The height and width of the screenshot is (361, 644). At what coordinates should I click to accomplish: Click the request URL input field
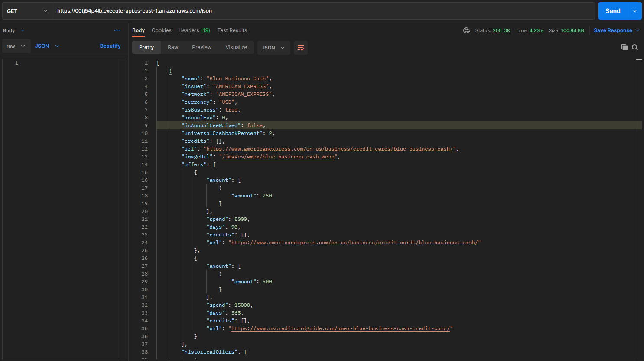[323, 11]
